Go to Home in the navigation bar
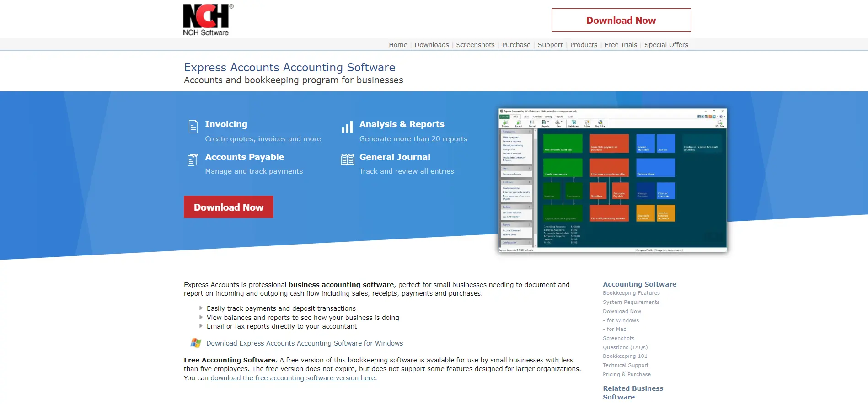Viewport: 868px width, 404px height. 398,45
